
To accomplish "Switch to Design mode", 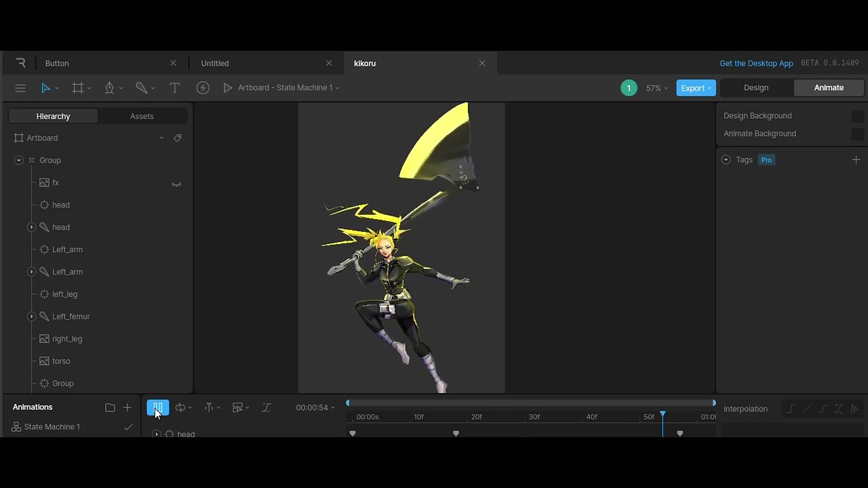I will [x=756, y=88].
